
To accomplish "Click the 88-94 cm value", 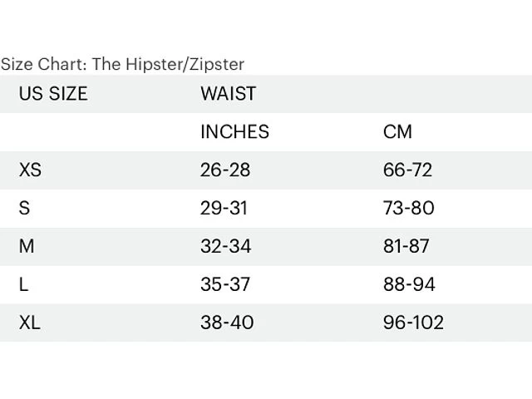I will pyautogui.click(x=409, y=284).
